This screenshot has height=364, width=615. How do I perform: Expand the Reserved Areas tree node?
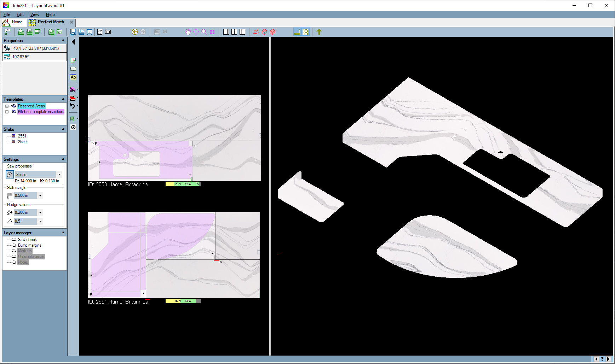[7, 106]
